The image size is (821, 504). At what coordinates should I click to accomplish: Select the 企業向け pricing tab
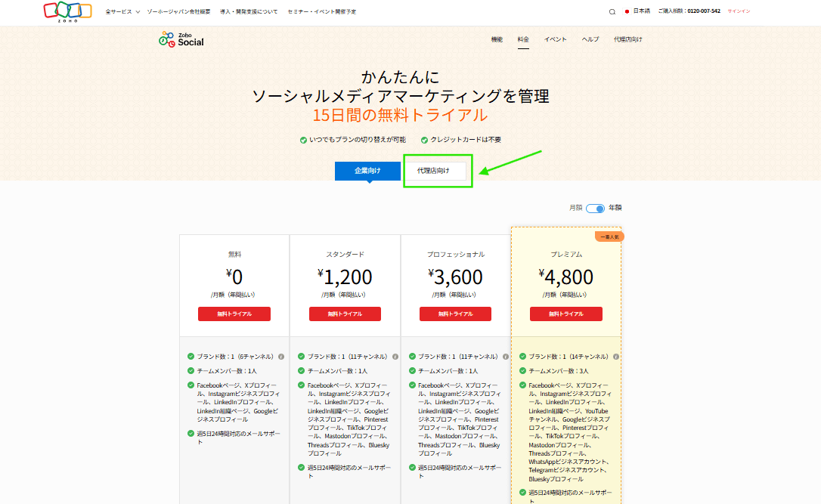[367, 171]
